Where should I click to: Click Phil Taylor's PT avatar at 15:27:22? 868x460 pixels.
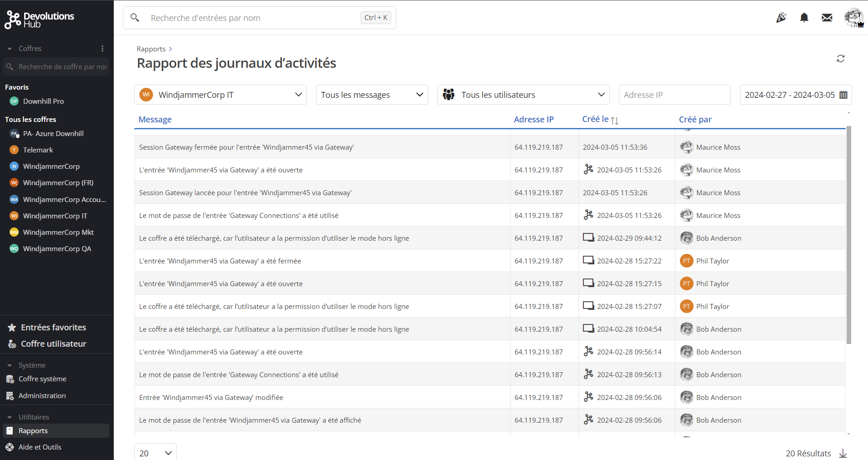pos(686,261)
